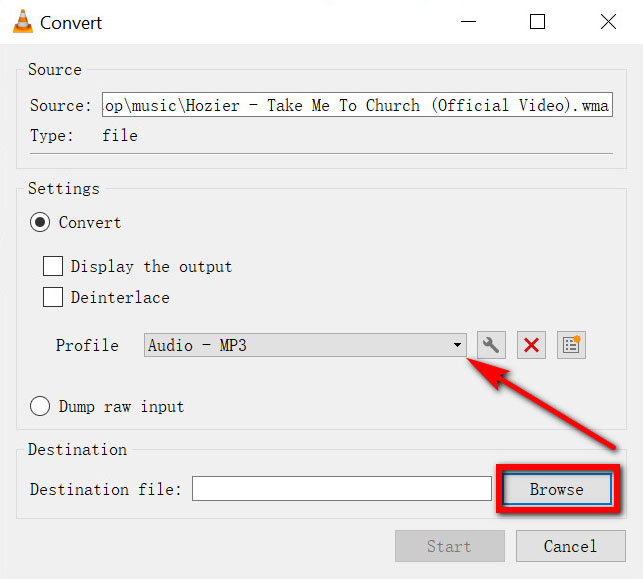Edit selected profile with wrench icon

click(x=491, y=345)
